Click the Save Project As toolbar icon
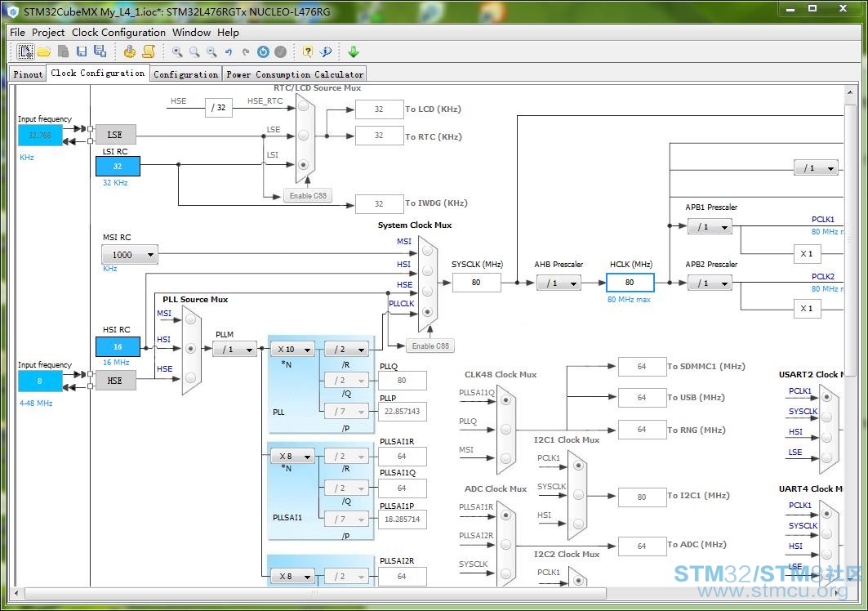The width and height of the screenshot is (868, 611). click(x=100, y=51)
